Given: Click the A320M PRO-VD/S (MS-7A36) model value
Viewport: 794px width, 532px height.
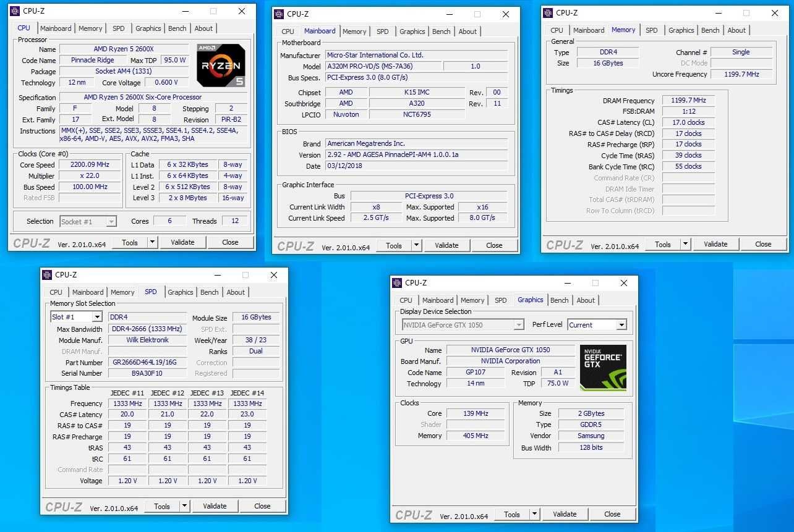Looking at the screenshot, I should coord(383,66).
